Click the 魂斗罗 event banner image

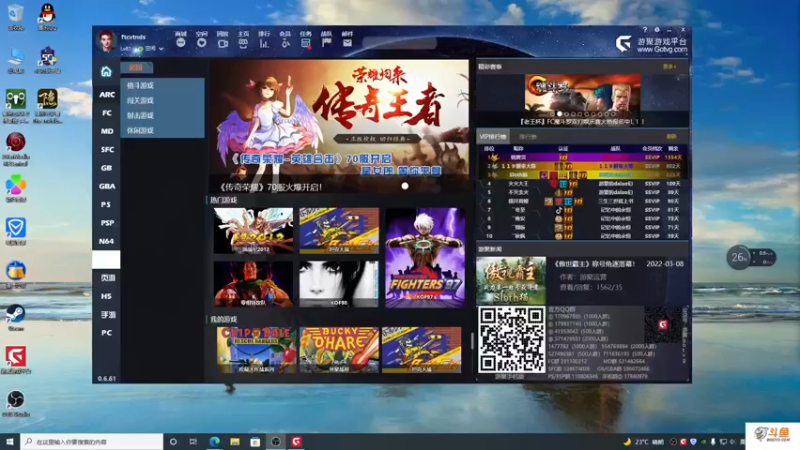coord(583,95)
